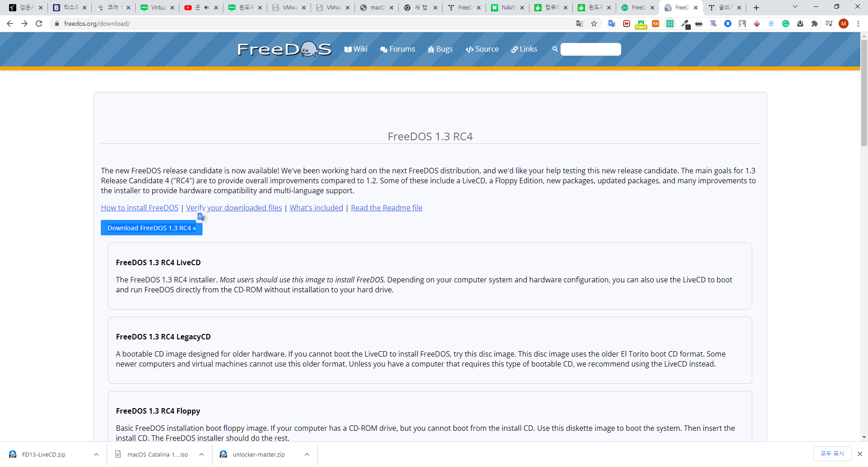Switch to the NAVER tab
The height and width of the screenshot is (467, 868).
click(509, 8)
